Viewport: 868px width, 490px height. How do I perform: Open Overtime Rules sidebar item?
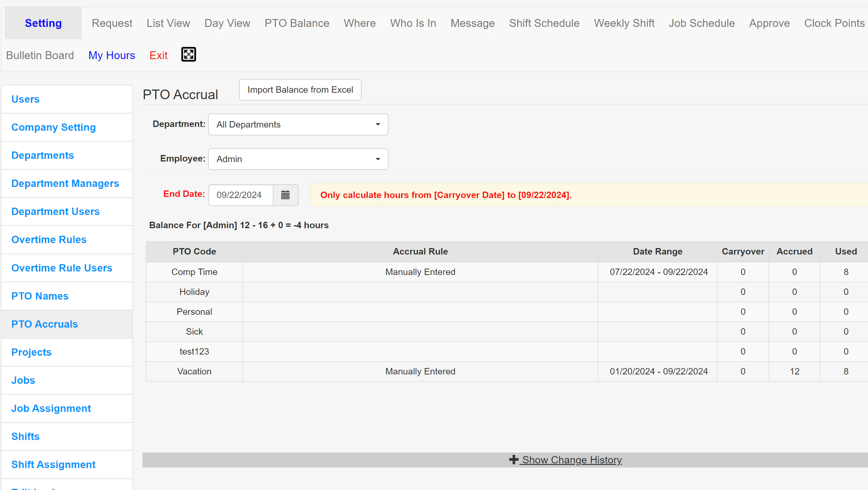click(x=67, y=240)
